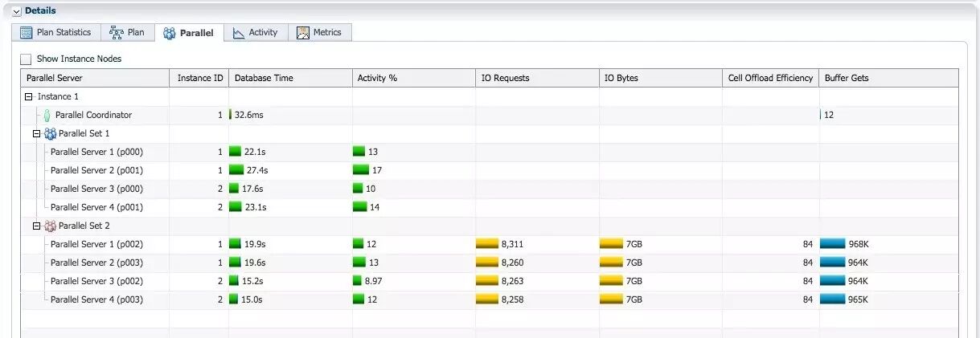Select Parallel Server 3 (p000) row

pyautogui.click(x=489, y=189)
